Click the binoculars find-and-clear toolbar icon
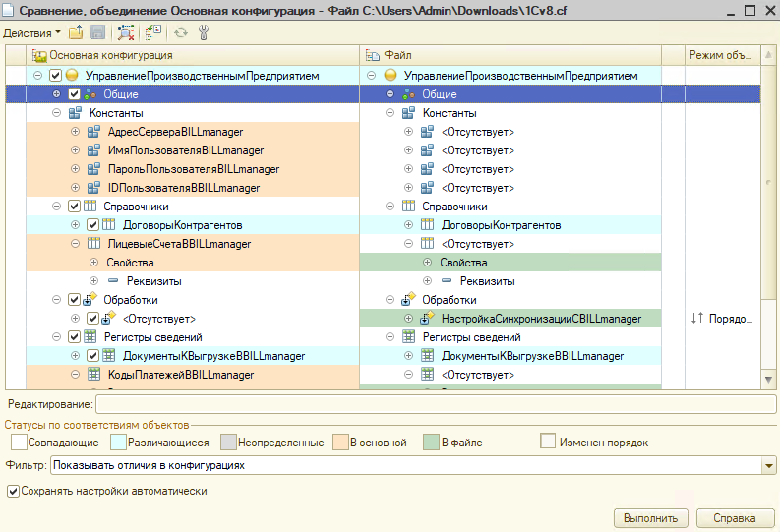Image resolution: width=780 pixels, height=532 pixels. [126, 32]
